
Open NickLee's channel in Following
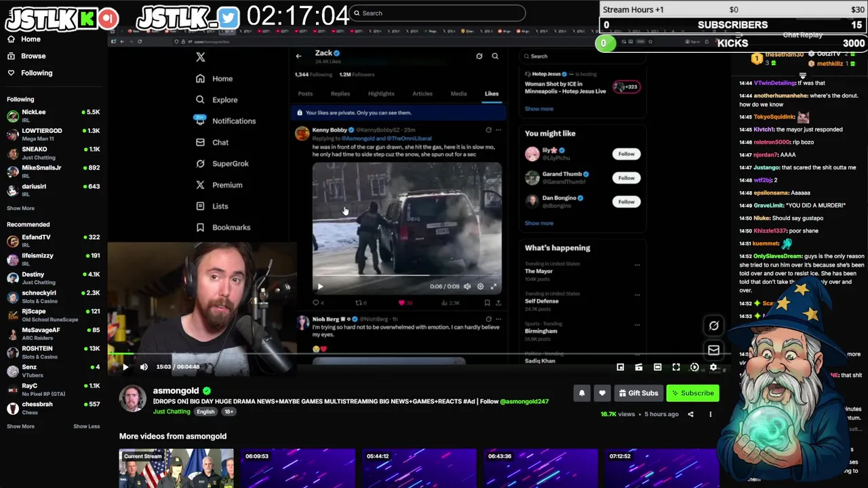[53, 115]
